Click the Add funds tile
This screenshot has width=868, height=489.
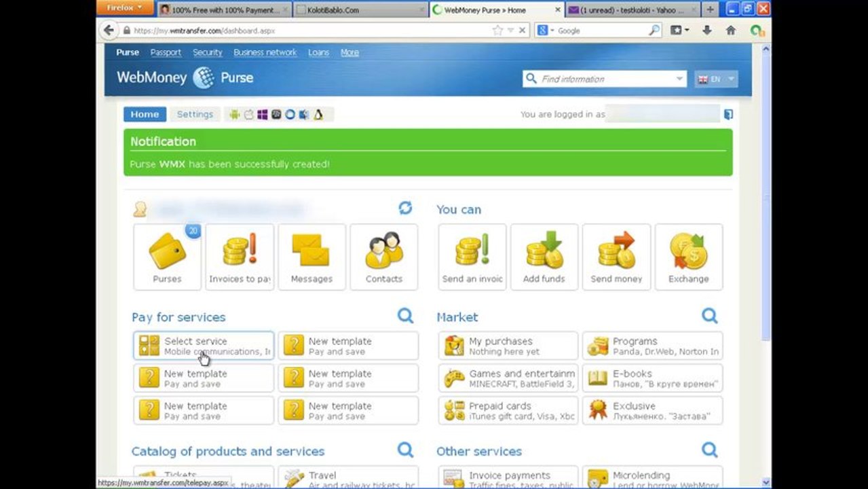pyautogui.click(x=544, y=257)
